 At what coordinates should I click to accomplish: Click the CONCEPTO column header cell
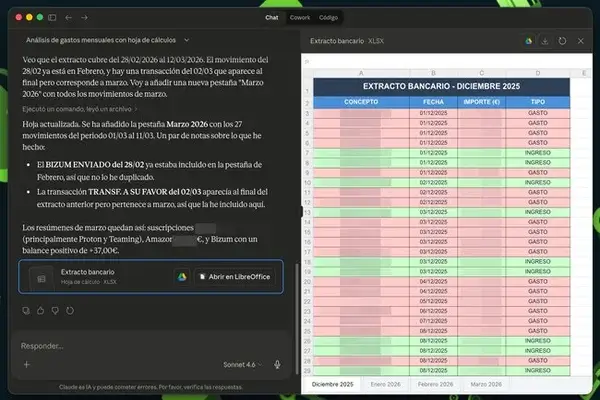361,102
